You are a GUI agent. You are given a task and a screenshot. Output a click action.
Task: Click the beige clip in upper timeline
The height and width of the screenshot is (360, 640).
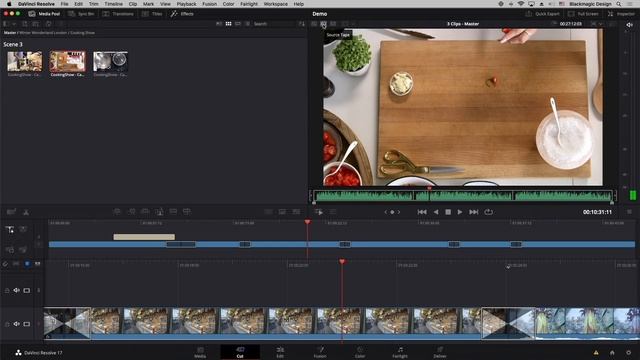point(144,237)
